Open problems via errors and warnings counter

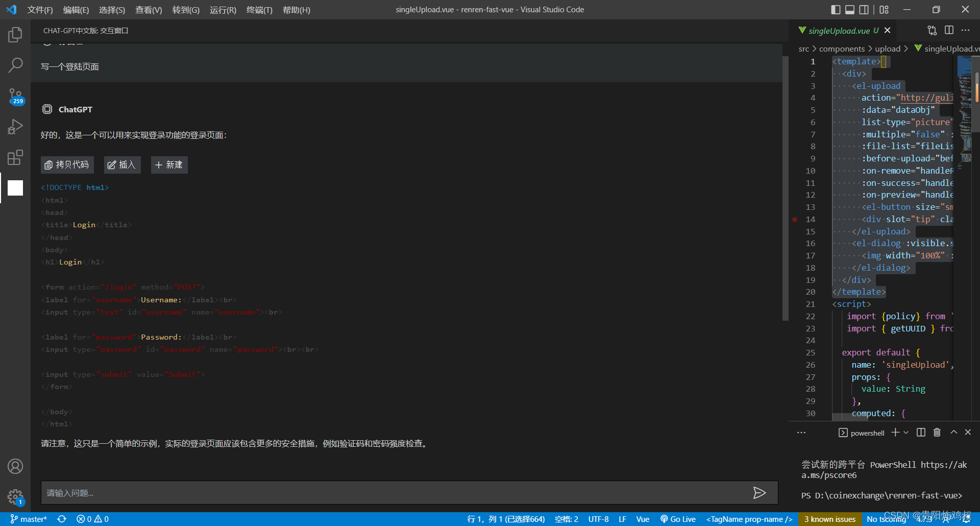pos(92,519)
